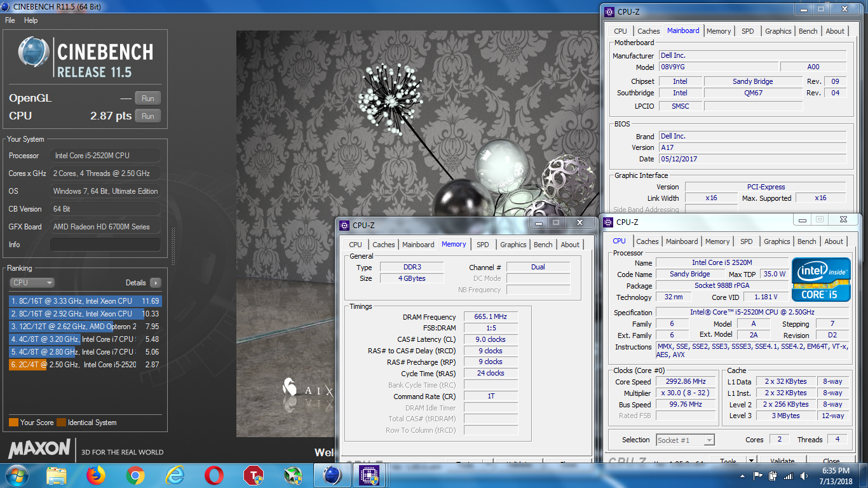Open Graphics tab in Memory window
This screenshot has width=868, height=488.
pyautogui.click(x=513, y=245)
